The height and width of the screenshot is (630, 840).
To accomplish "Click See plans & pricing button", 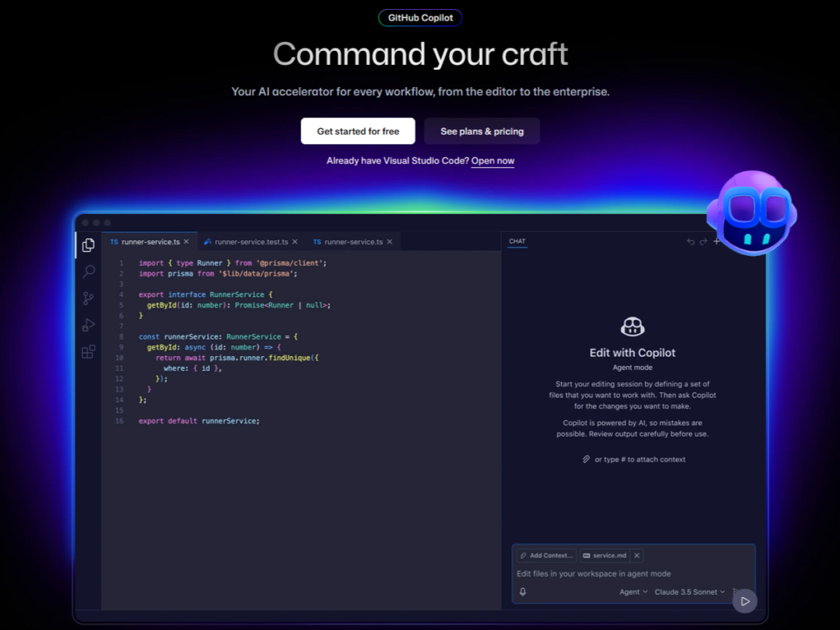I will 482,131.
